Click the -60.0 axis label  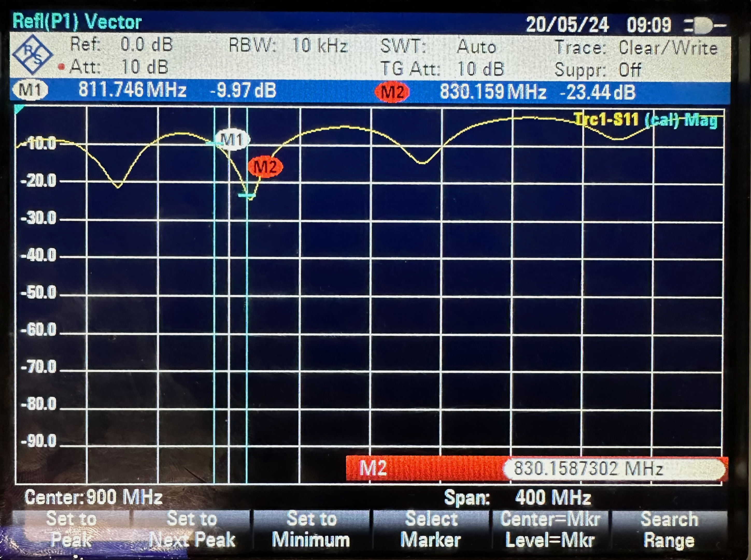pos(39,329)
